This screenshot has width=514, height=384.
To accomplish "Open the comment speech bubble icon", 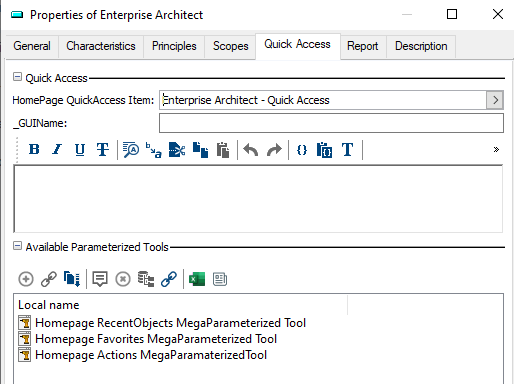I will point(100,279).
